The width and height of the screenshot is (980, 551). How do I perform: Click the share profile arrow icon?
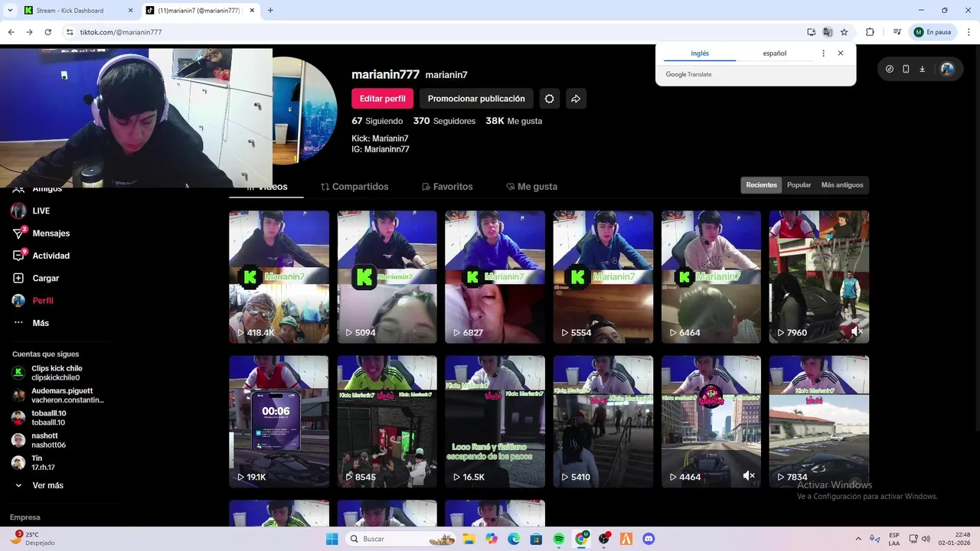coord(576,99)
